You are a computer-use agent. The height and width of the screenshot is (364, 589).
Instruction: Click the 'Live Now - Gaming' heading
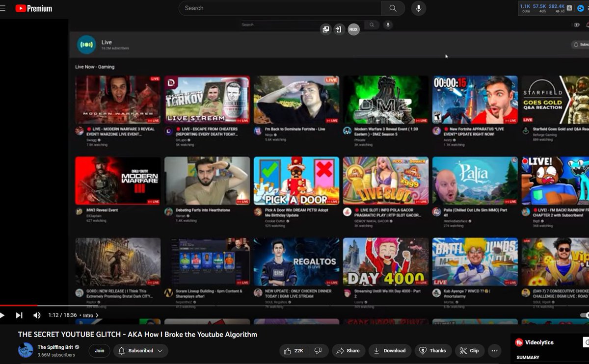(95, 67)
